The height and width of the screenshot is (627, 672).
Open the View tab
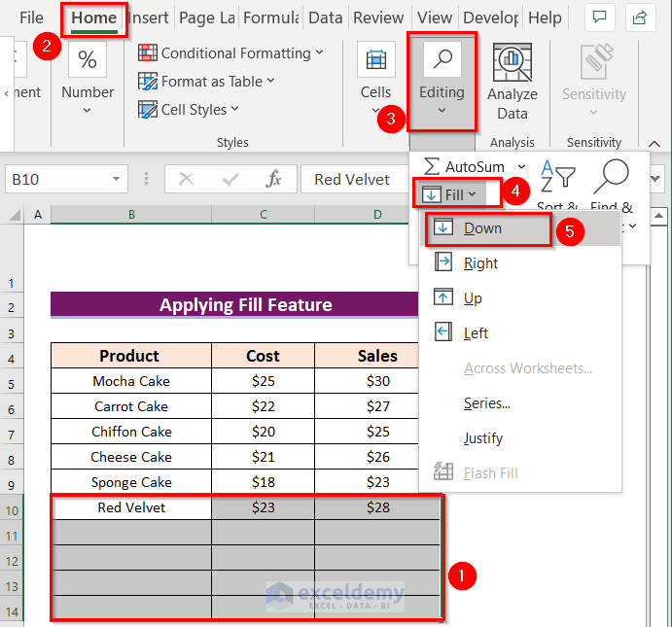[435, 17]
